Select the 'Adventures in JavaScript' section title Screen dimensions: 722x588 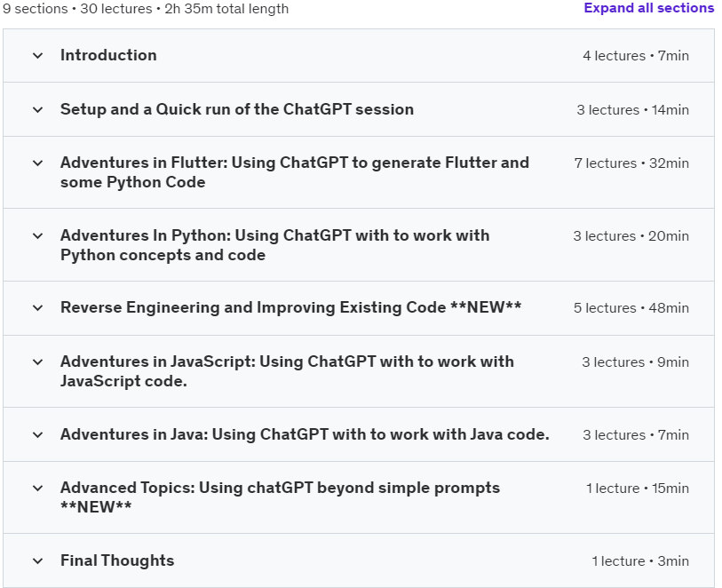pos(288,371)
